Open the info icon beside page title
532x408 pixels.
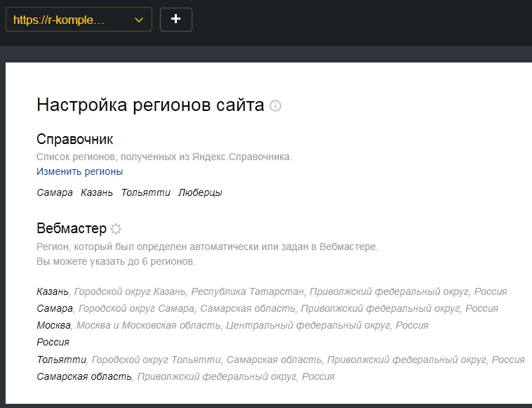click(x=275, y=105)
